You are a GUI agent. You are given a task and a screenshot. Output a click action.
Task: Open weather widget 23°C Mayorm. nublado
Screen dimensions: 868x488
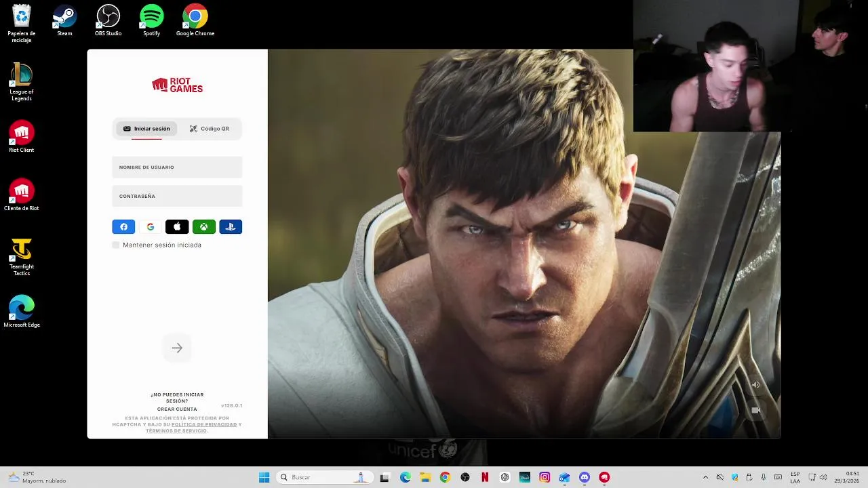click(37, 477)
